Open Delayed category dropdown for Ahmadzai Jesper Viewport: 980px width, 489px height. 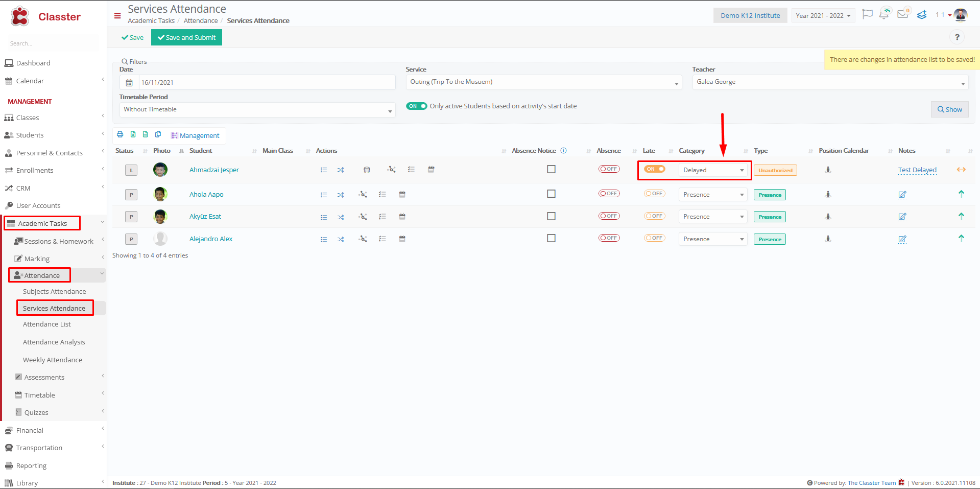pos(713,170)
